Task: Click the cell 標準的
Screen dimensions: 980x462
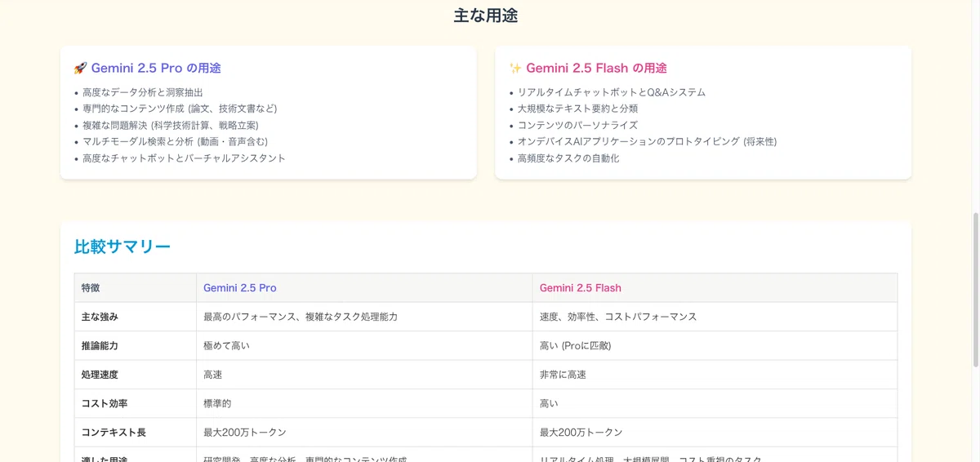Action: click(x=364, y=403)
